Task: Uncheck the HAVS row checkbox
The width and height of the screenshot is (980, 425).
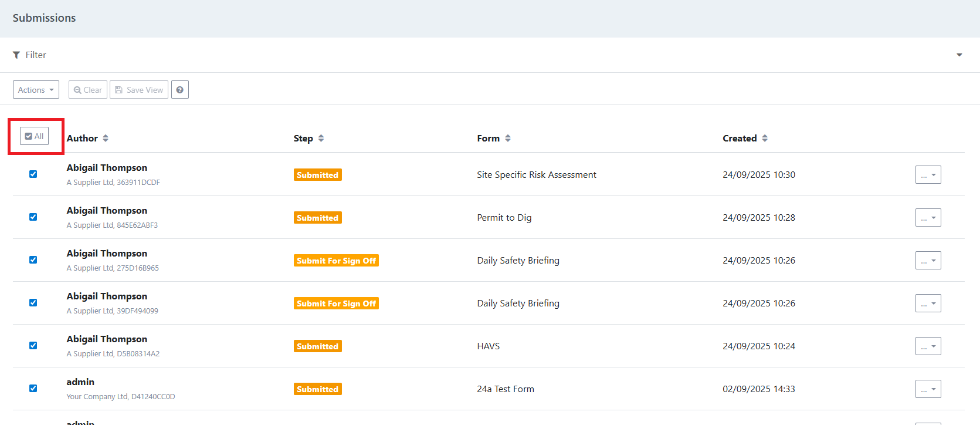Action: click(33, 345)
